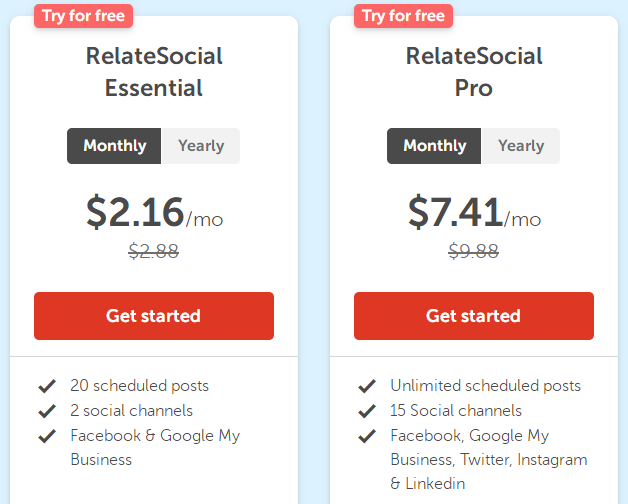
Task: Select Monthly billing for RelateSocial Essential
Action: click(x=115, y=146)
